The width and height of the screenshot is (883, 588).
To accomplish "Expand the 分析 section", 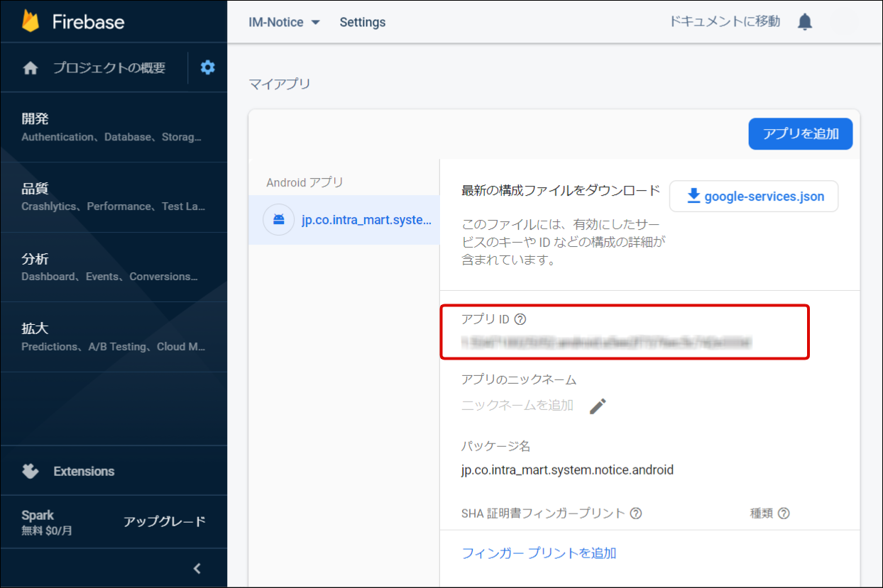I will pos(114,267).
